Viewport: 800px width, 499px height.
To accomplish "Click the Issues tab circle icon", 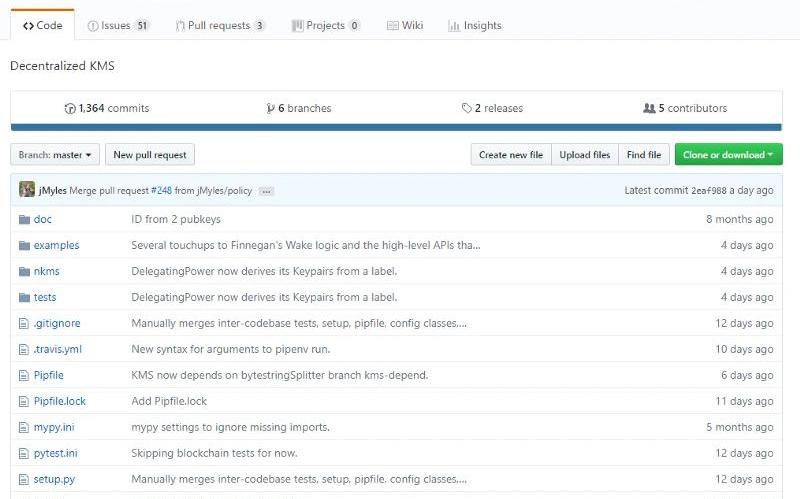I will 93,26.
